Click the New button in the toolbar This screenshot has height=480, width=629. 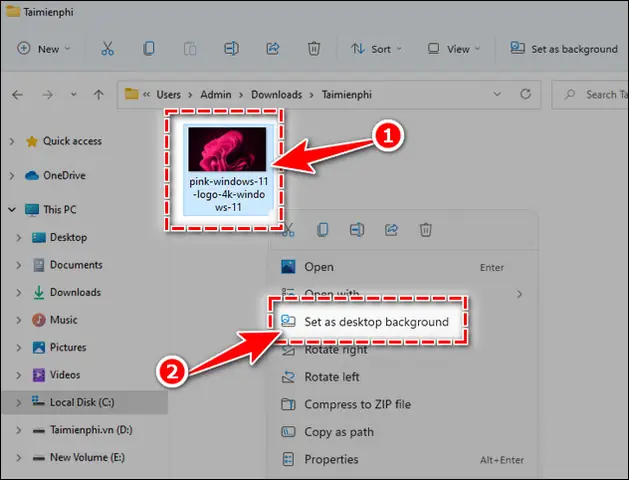coord(44,49)
